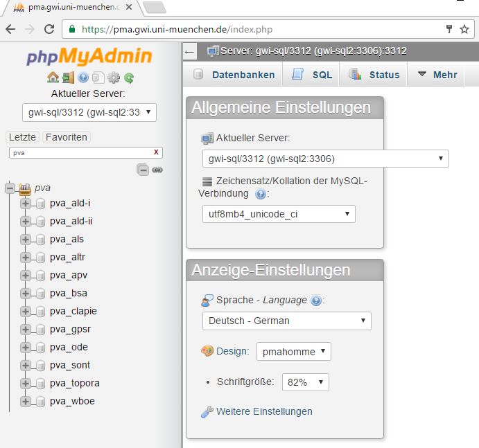Click saved password key icon in address bar
Viewport: 479px width, 448px height.
pos(449,29)
